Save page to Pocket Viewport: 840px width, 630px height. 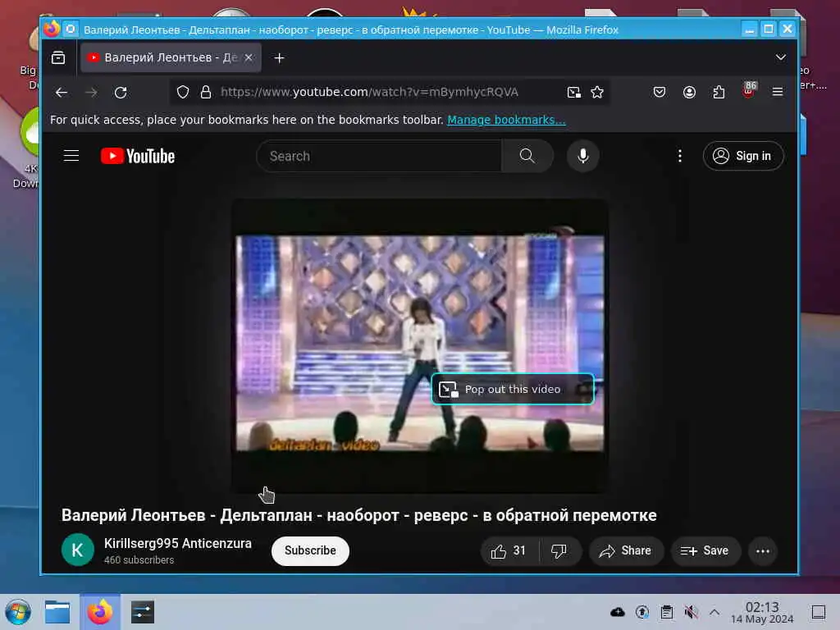click(660, 92)
